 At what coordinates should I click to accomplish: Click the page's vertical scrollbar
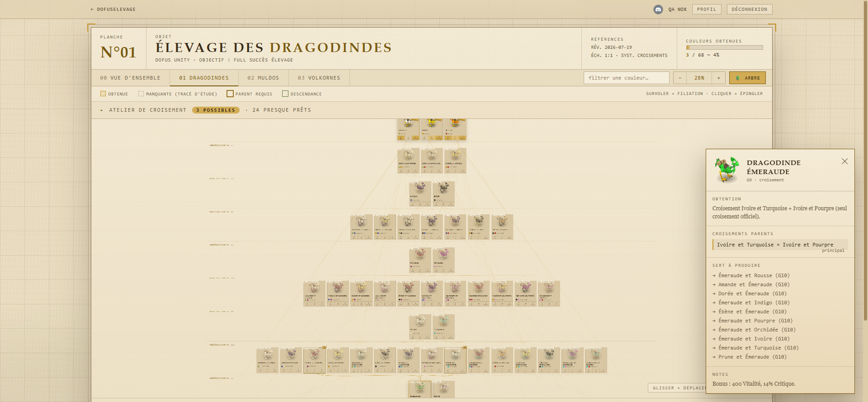click(x=865, y=161)
